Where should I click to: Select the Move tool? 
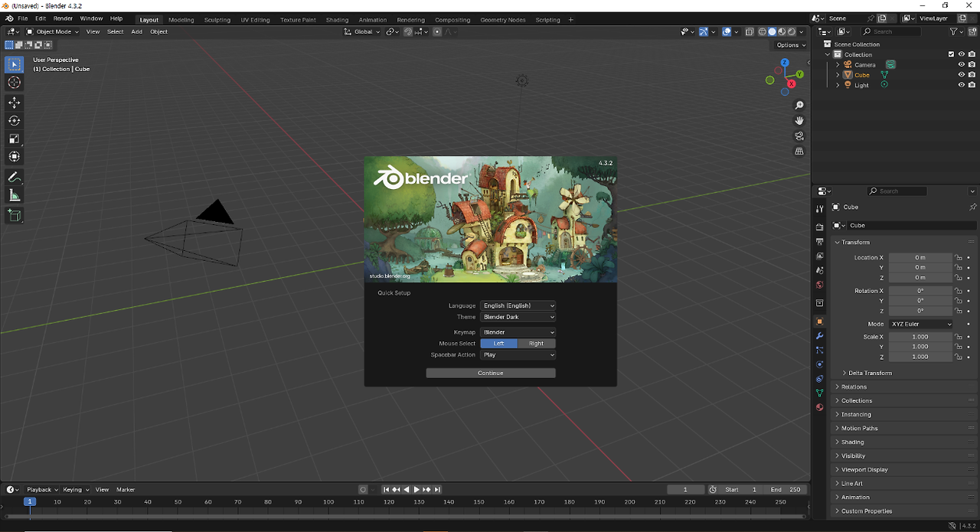pyautogui.click(x=14, y=102)
